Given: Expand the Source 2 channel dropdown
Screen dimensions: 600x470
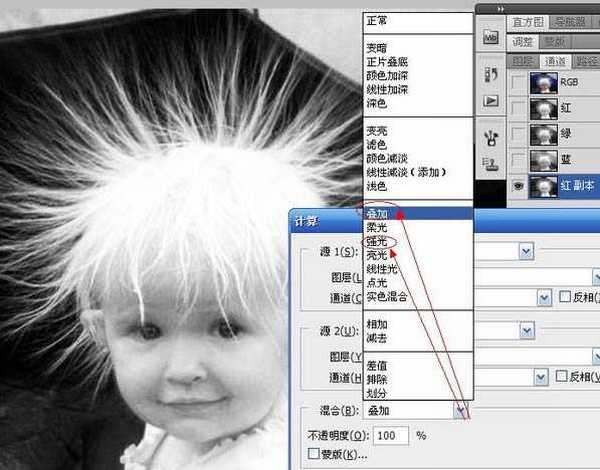Looking at the screenshot, I should pos(543,376).
